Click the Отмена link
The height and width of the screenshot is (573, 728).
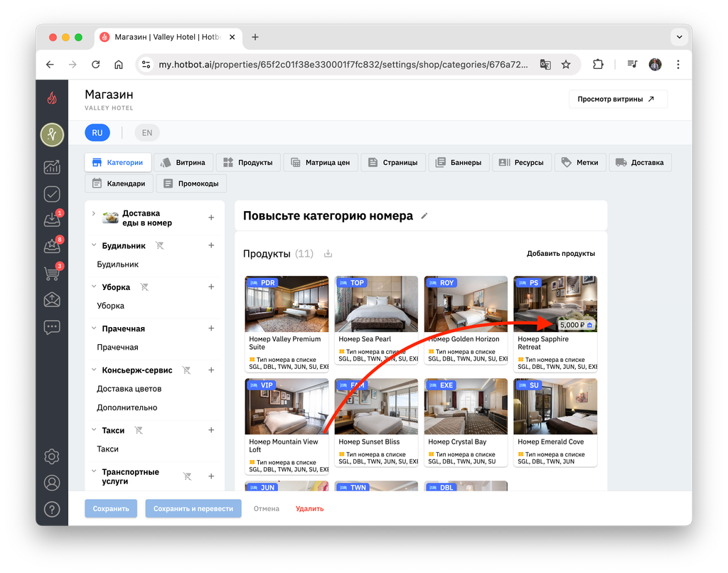tap(267, 508)
